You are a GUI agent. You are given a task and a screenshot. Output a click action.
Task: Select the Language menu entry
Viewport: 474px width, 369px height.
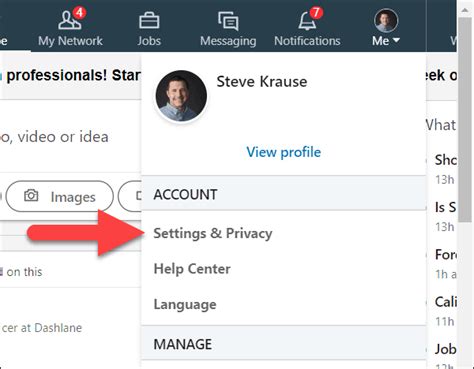point(185,304)
